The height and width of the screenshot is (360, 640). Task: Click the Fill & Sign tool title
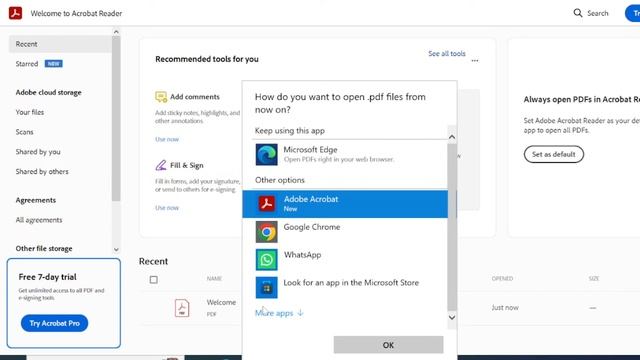(x=187, y=165)
